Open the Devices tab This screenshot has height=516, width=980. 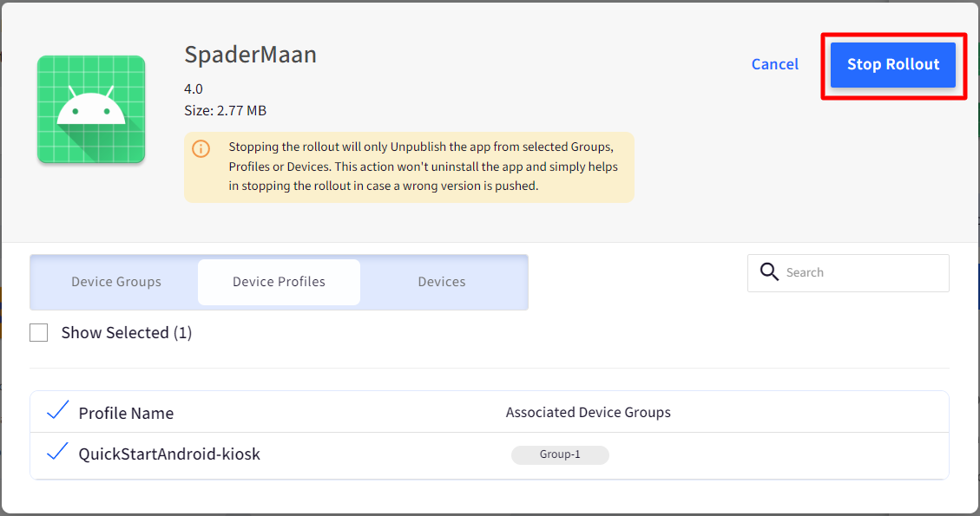442,282
